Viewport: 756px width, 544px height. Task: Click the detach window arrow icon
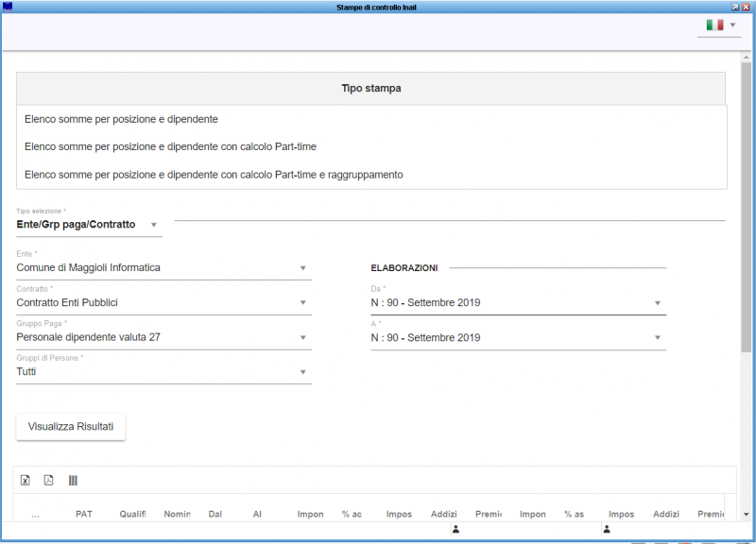coord(735,7)
